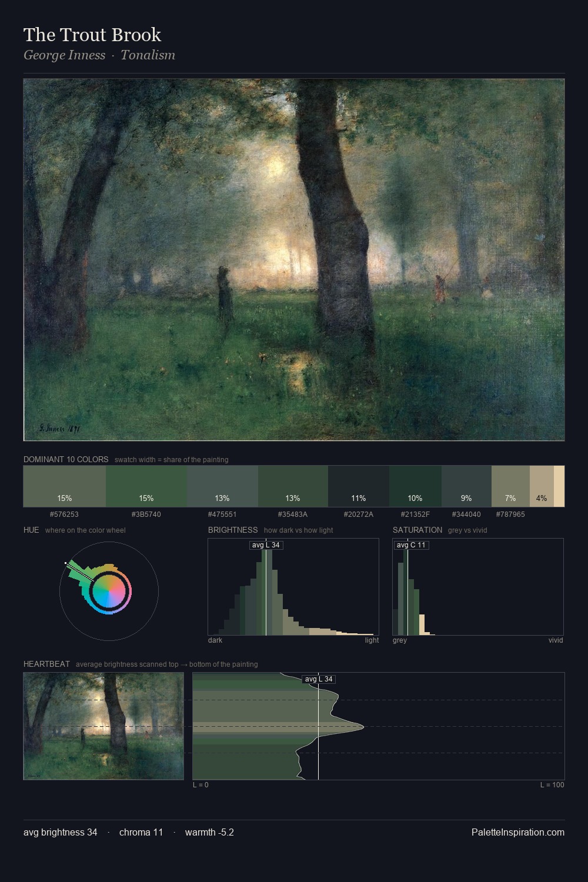Select the narrow cream swatch at palette end
The height and width of the screenshot is (882, 588).
[559, 486]
